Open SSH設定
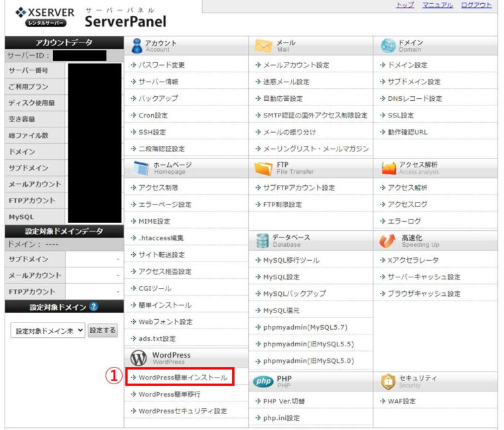 click(153, 132)
